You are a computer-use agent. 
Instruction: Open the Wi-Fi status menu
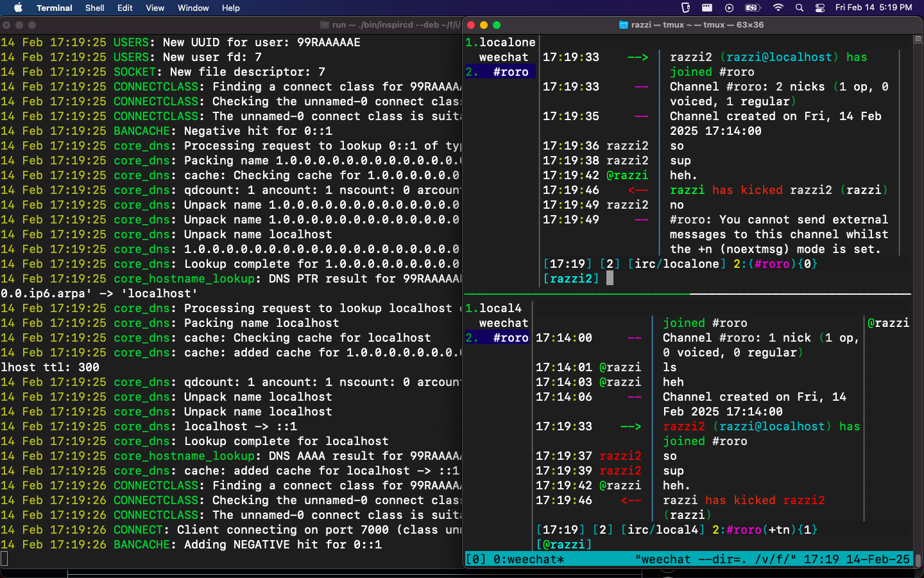[778, 8]
